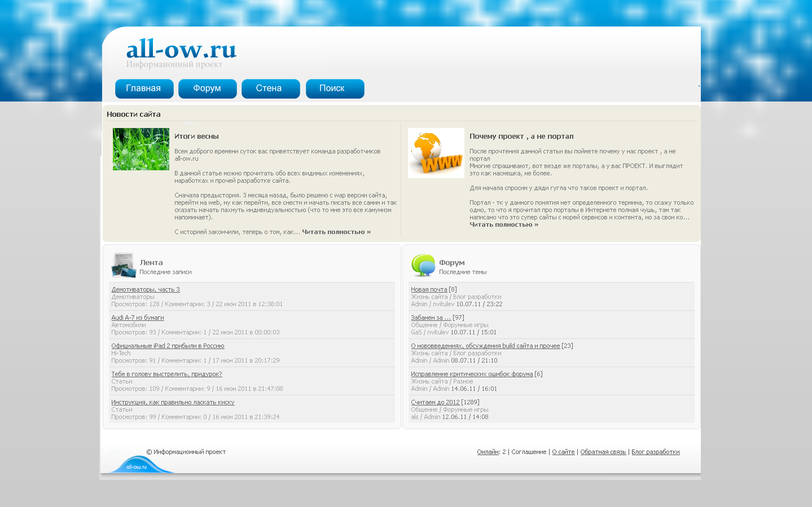Open Тебе в голову выстрелить, придурок? post
Image resolution: width=812 pixels, height=507 pixels.
click(166, 374)
